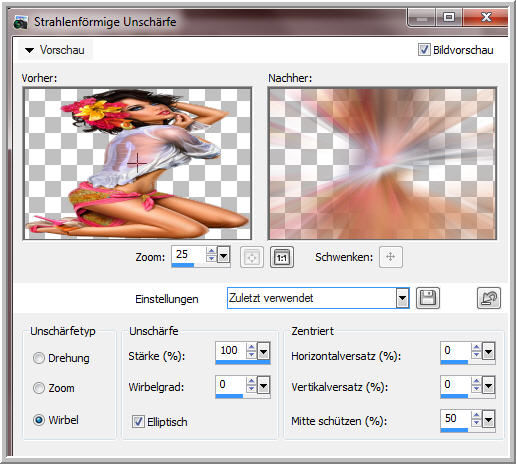
Task: Select the Wirbel radio button
Action: point(39,420)
